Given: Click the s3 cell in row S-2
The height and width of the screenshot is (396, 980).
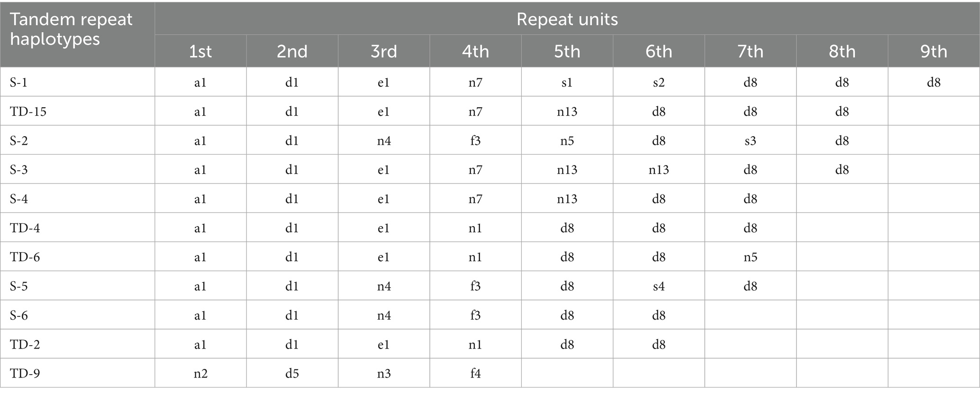Looking at the screenshot, I should click(750, 141).
